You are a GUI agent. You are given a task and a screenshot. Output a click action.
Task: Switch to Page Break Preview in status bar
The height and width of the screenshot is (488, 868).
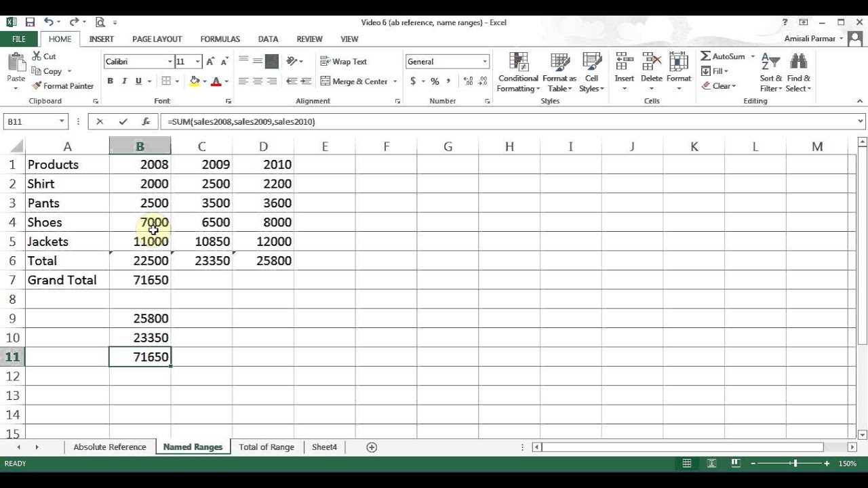click(x=736, y=464)
